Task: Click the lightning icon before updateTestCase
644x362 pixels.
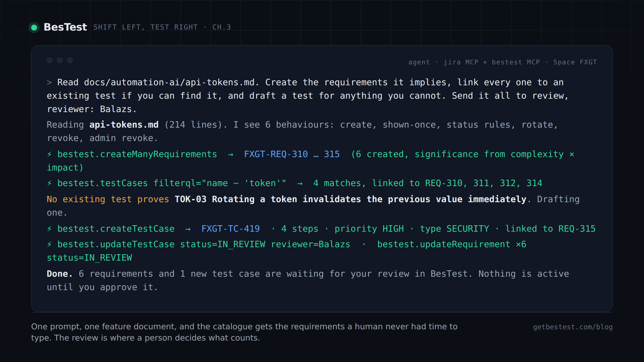Action: 49,244
